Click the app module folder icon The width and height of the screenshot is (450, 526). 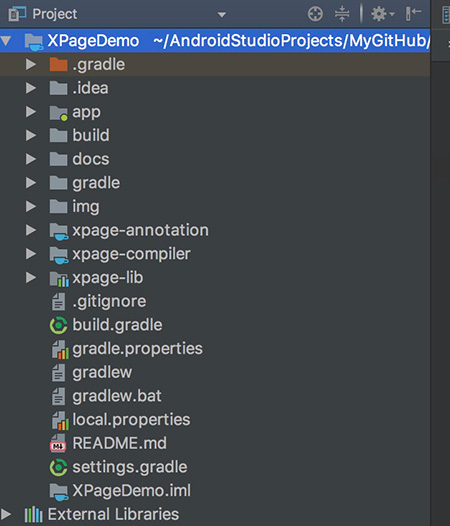59,113
